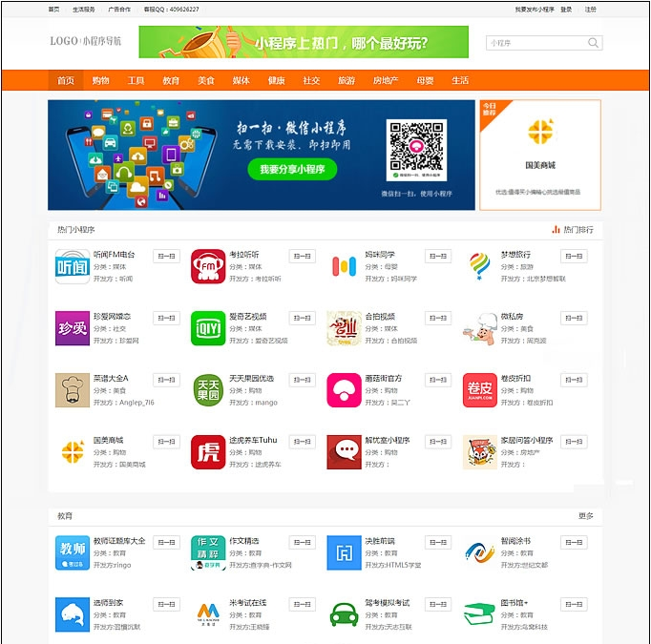651x644 pixels.
Task: Open the 热门排行 ranking link
Action: (x=573, y=230)
